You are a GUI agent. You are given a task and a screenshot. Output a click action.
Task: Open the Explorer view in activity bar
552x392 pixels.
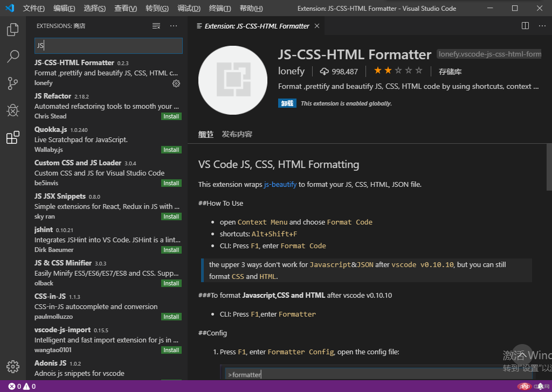pyautogui.click(x=13, y=30)
